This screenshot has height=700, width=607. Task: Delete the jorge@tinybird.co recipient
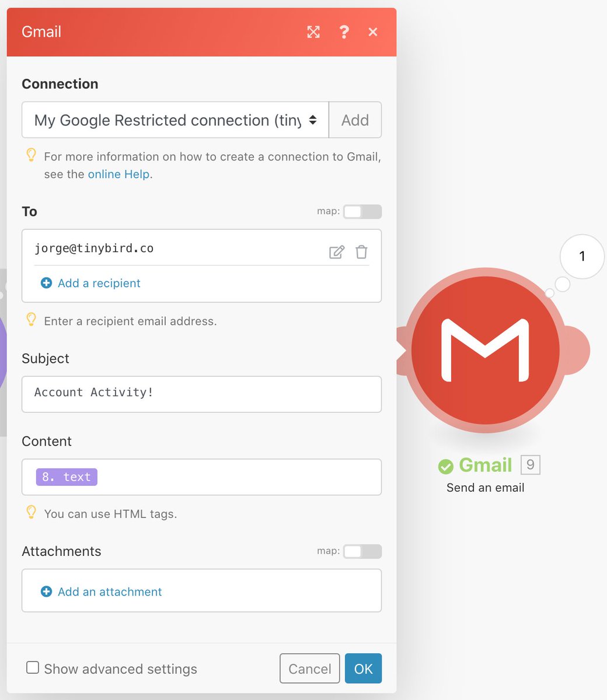click(x=361, y=251)
